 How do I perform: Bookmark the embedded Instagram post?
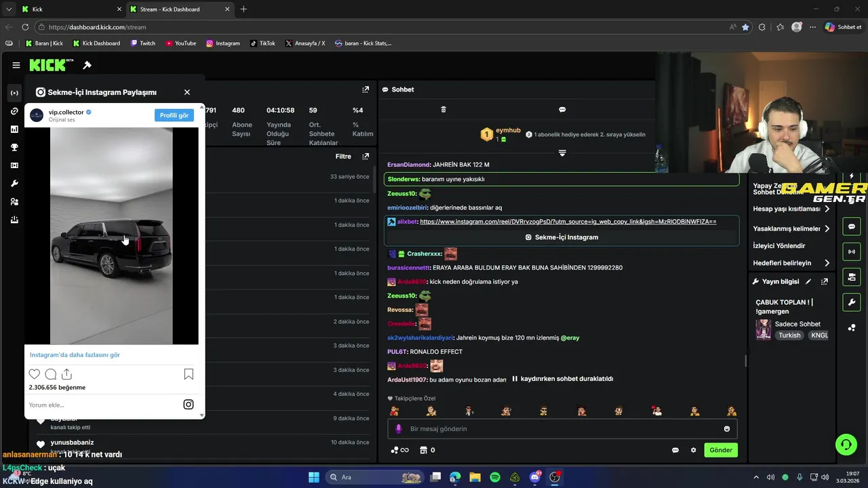tap(189, 374)
